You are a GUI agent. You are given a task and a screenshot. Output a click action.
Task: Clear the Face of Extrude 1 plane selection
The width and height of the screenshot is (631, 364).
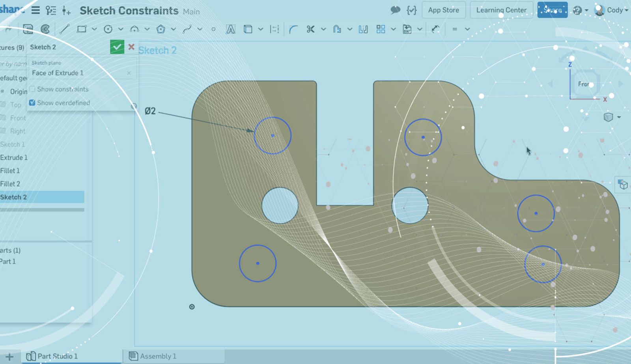point(129,73)
